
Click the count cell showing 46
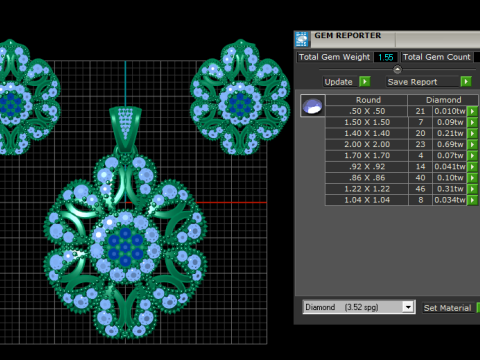(x=420, y=189)
